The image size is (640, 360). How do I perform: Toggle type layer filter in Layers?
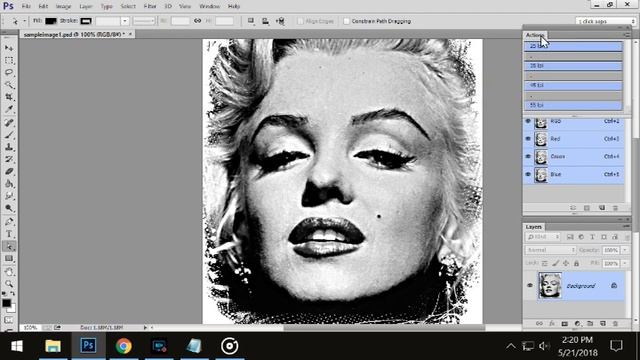(592, 237)
